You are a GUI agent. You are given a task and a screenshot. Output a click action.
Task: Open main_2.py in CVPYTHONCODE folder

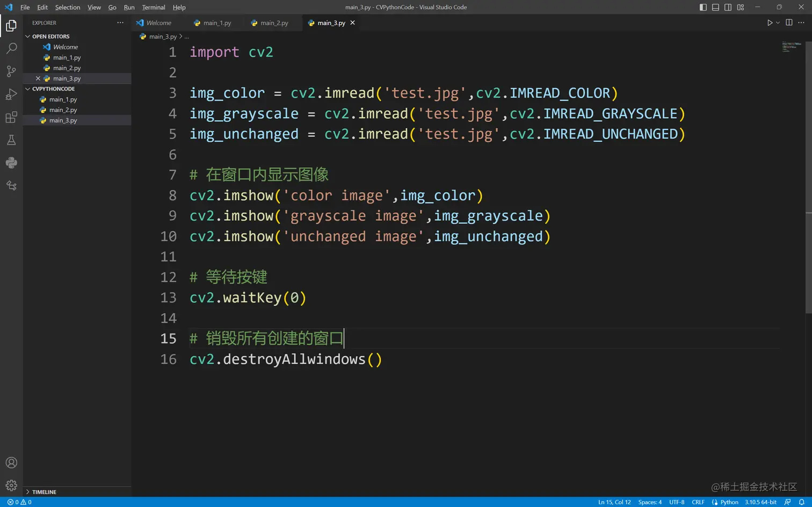point(63,110)
